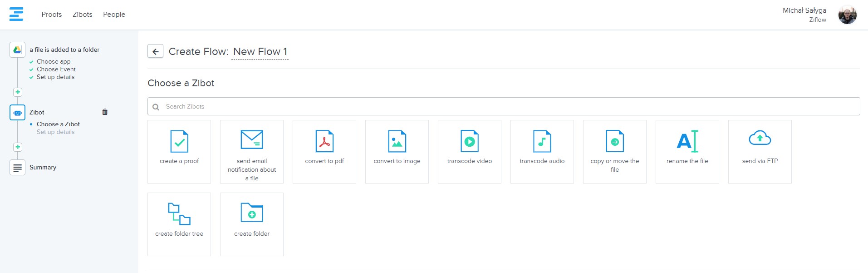Open the Summary step in sidebar
Image resolution: width=868 pixels, height=273 pixels.
pos(43,167)
